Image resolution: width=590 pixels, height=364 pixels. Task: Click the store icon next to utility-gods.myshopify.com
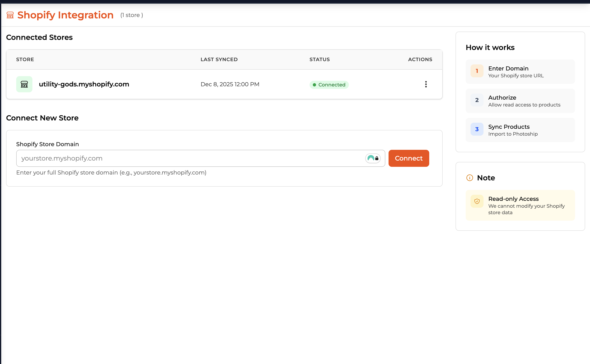coord(24,84)
